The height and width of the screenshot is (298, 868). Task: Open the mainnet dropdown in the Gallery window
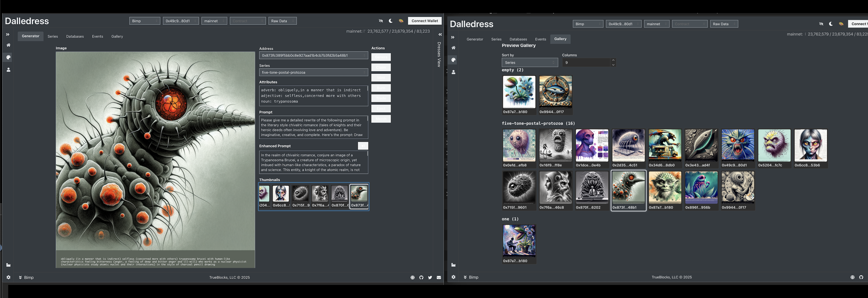657,24
